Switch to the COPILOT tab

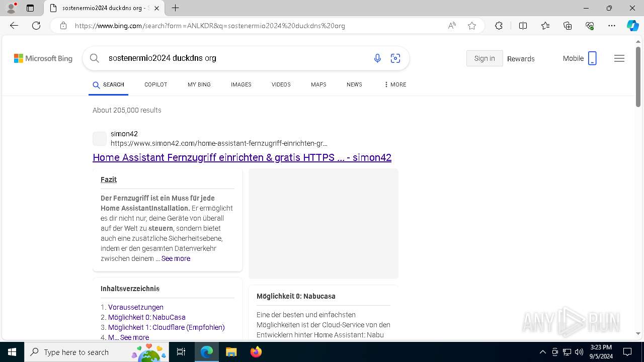(155, 84)
